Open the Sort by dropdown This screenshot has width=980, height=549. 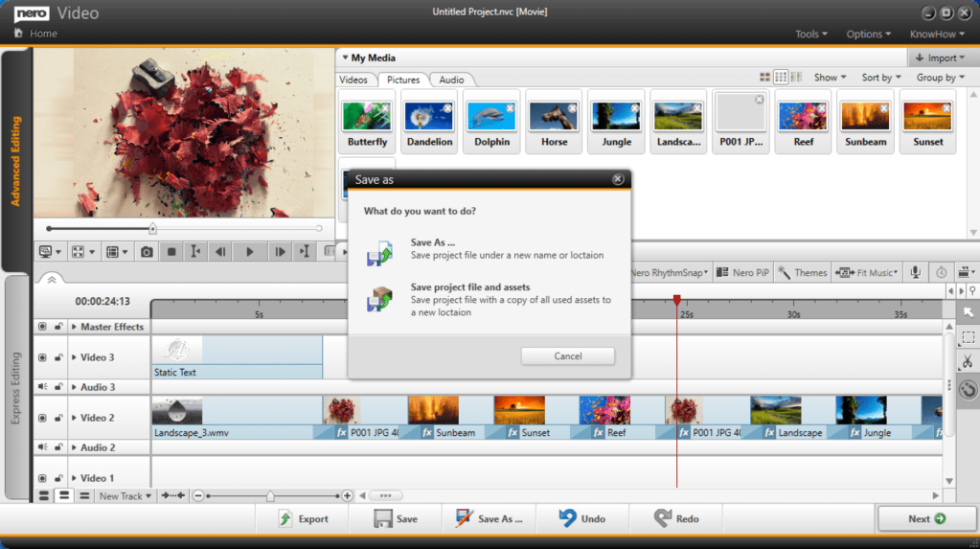click(881, 78)
